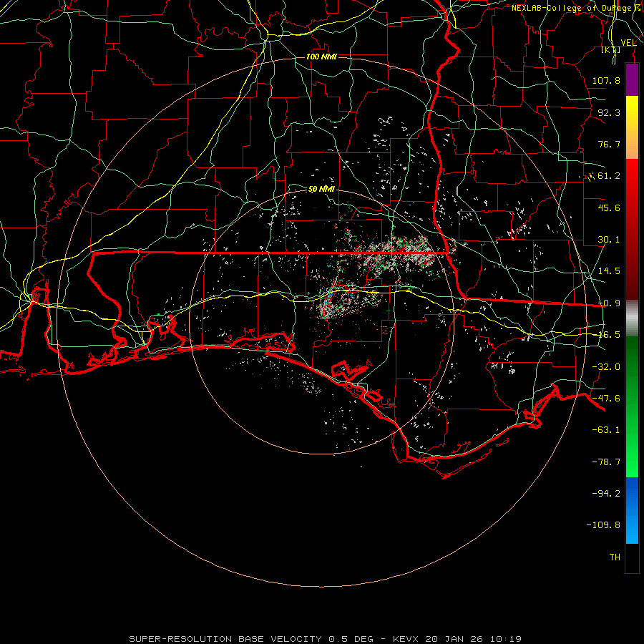Image resolution: width=644 pixels, height=644 pixels.
Task: Select the 76.7 scale value
Action: 609,144
